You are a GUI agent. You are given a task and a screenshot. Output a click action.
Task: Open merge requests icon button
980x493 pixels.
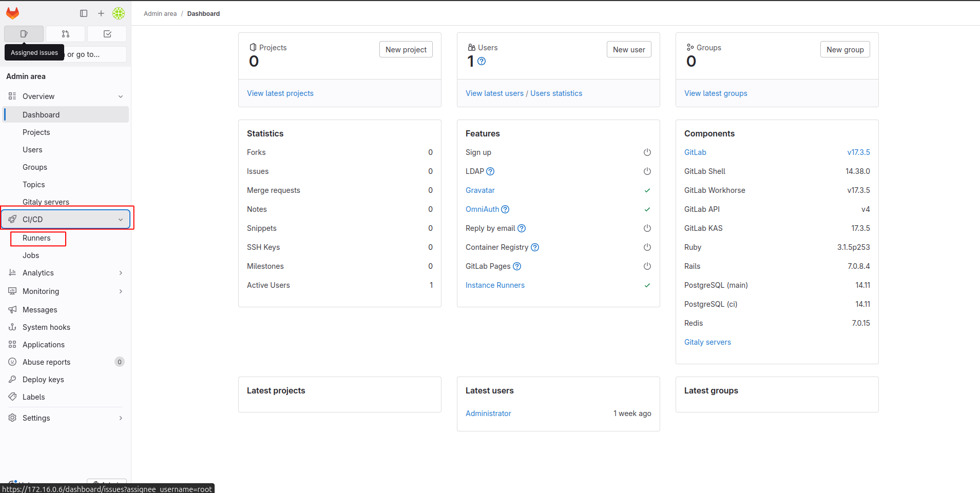coord(66,34)
